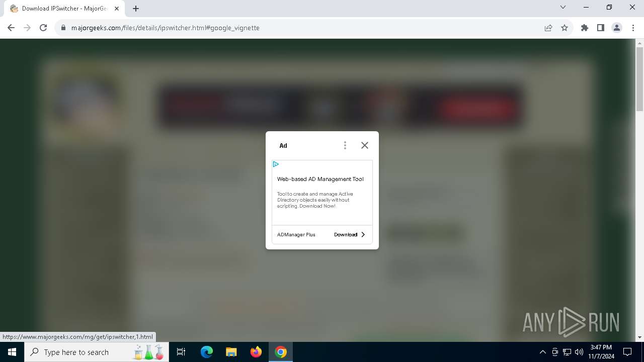This screenshot has height=362, width=644.
Task: Open the notification center icon
Action: coord(627,352)
